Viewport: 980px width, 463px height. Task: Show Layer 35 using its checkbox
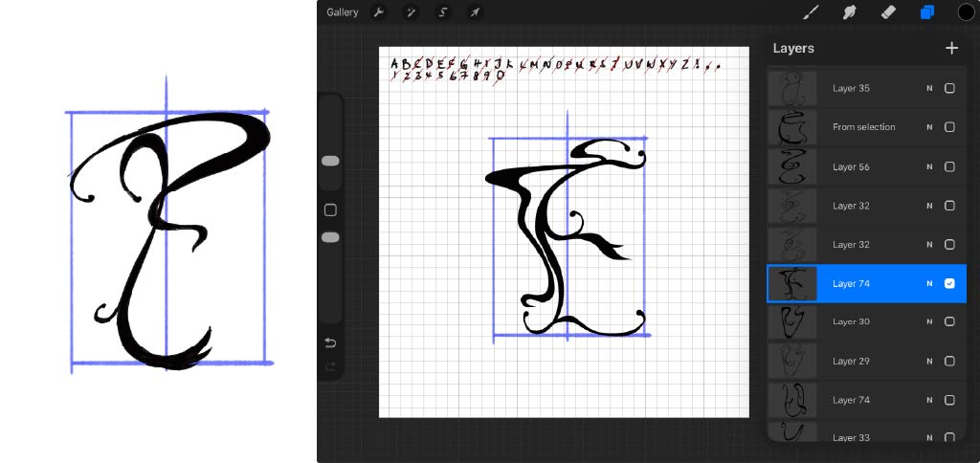(x=949, y=88)
